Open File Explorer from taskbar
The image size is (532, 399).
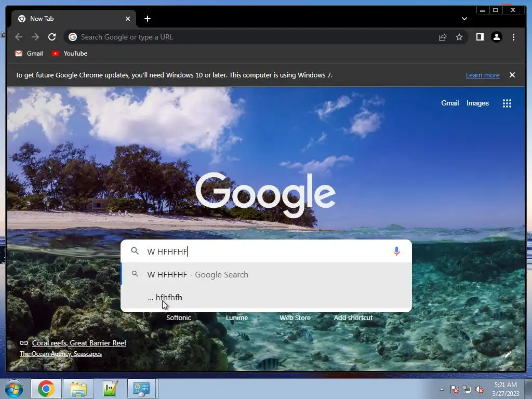click(78, 389)
